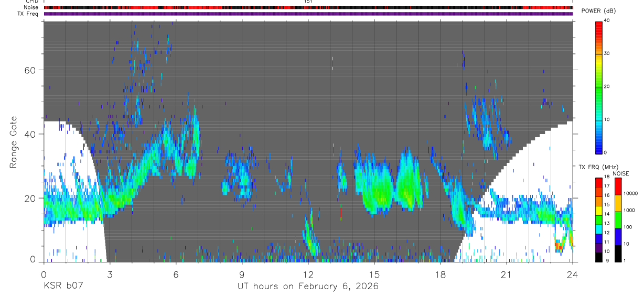The height and width of the screenshot is (297, 644).
Task: Click the x-axis tick label '9'
Action: coord(242,274)
